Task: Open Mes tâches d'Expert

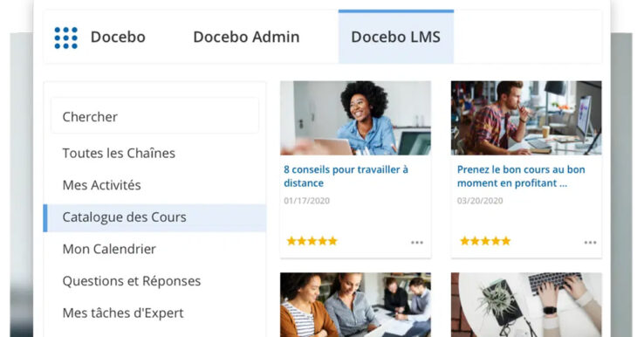Action: click(x=123, y=313)
